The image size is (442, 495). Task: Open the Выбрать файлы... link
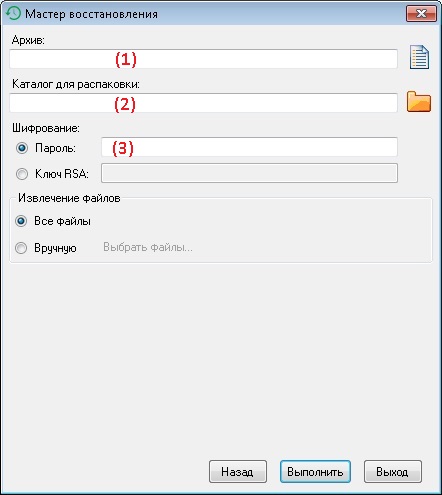click(148, 247)
